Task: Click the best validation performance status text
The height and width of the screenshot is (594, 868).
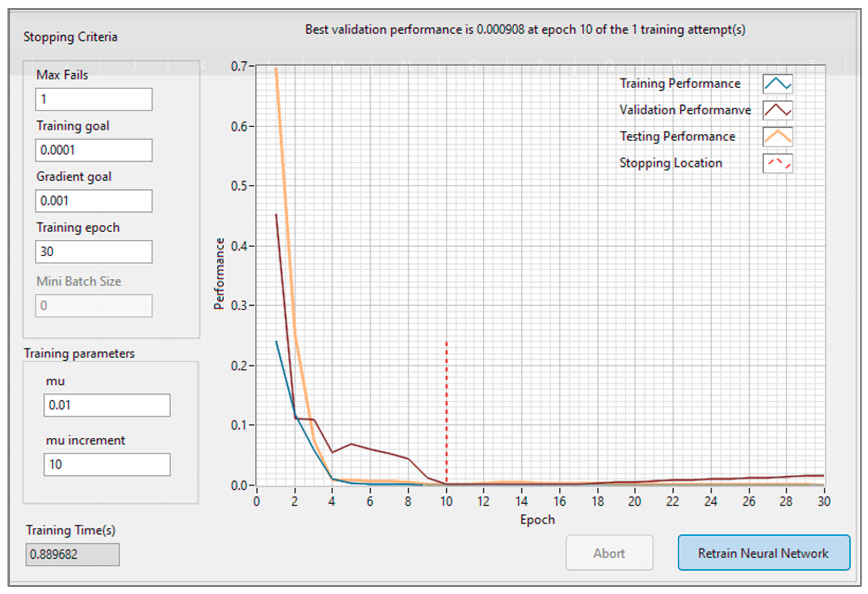Action: click(x=525, y=29)
